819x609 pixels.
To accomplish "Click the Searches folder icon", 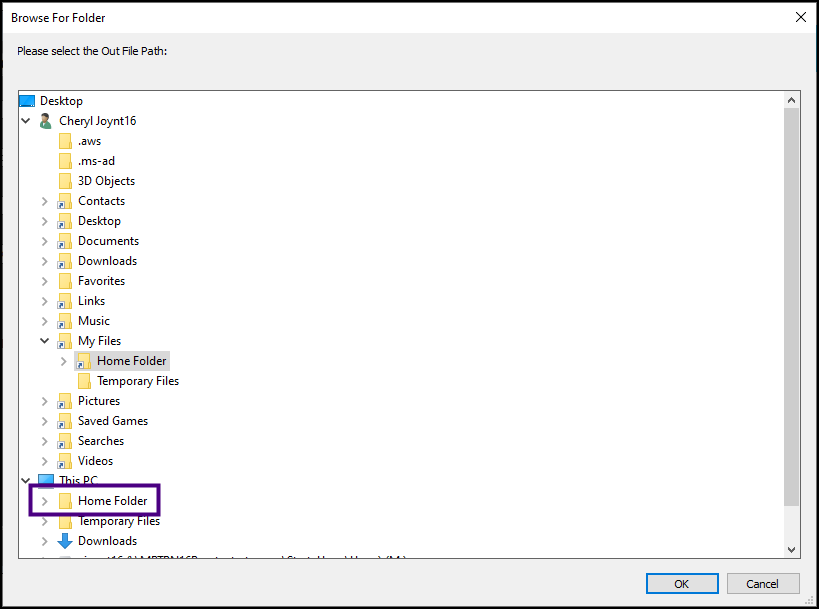I will [64, 441].
